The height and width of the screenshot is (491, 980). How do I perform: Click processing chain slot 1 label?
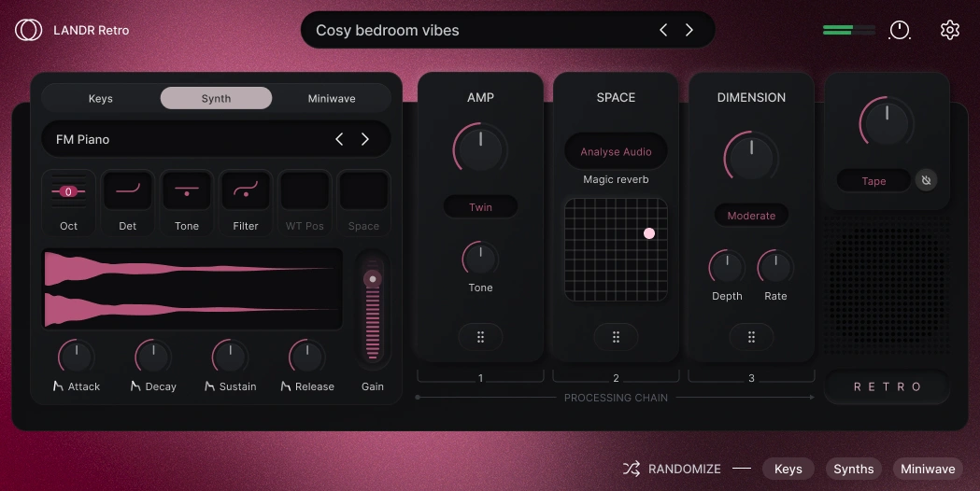point(480,378)
